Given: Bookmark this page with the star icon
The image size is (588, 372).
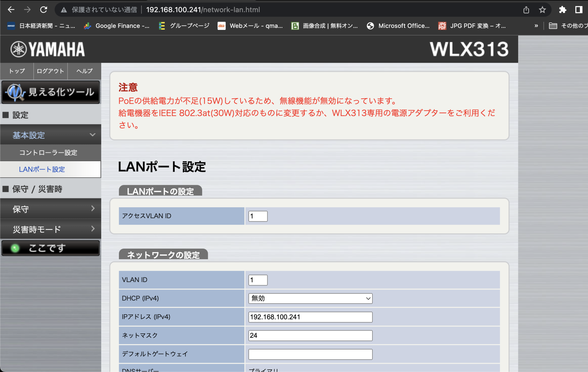Looking at the screenshot, I should tap(542, 9).
